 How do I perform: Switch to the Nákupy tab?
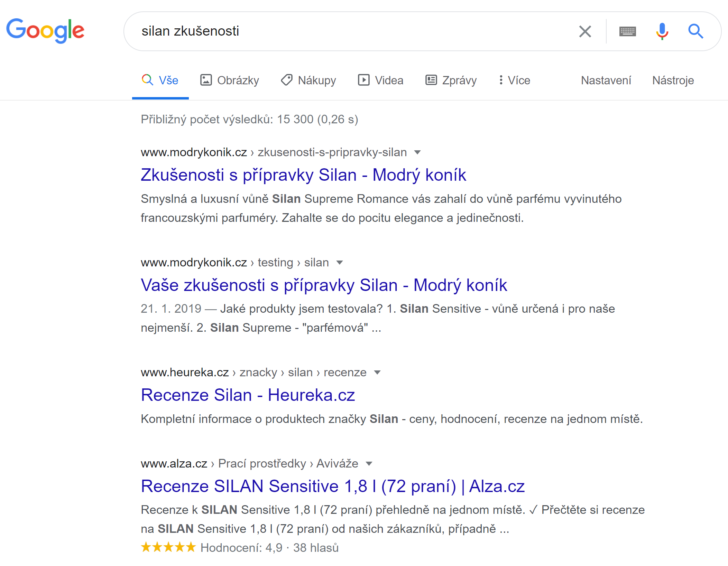[x=308, y=80]
